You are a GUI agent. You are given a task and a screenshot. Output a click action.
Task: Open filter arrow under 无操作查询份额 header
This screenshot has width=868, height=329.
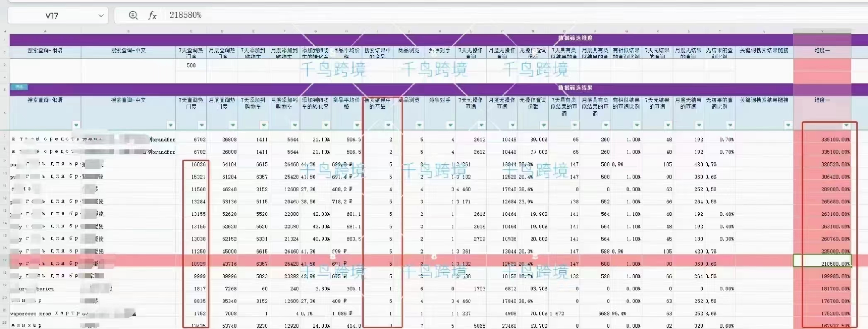(x=543, y=125)
